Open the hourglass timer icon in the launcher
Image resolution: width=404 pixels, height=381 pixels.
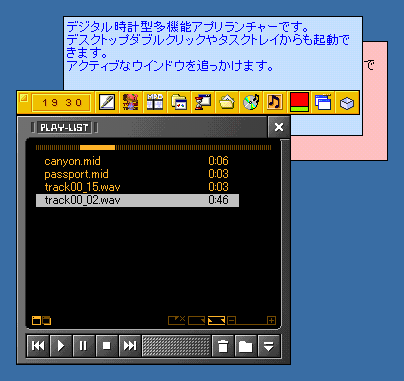(x=203, y=102)
